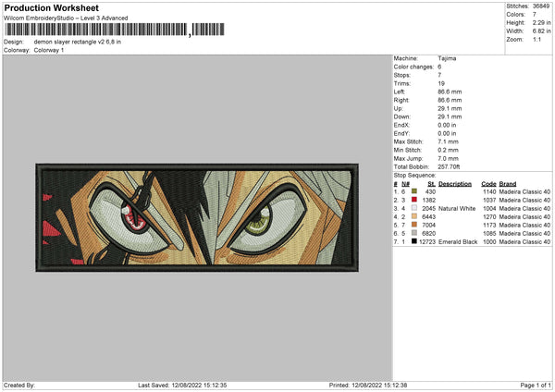Click the gray swatch for stitch count 6820

pyautogui.click(x=414, y=233)
